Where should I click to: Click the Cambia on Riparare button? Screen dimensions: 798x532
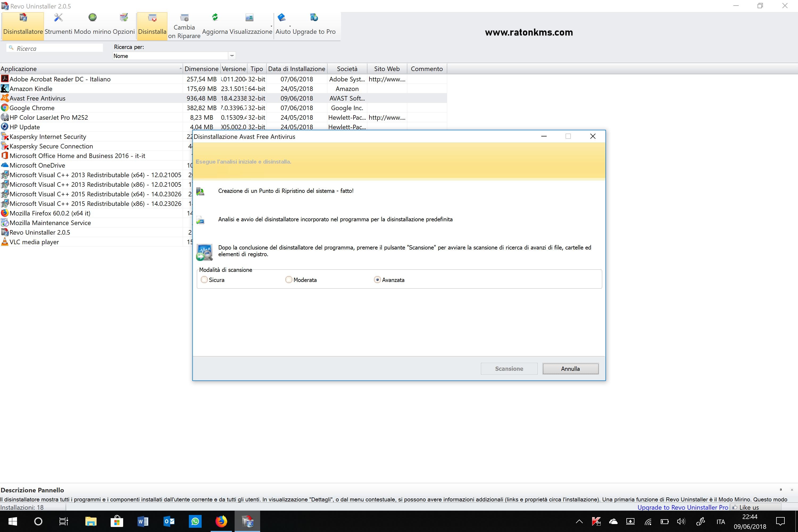[x=184, y=26]
